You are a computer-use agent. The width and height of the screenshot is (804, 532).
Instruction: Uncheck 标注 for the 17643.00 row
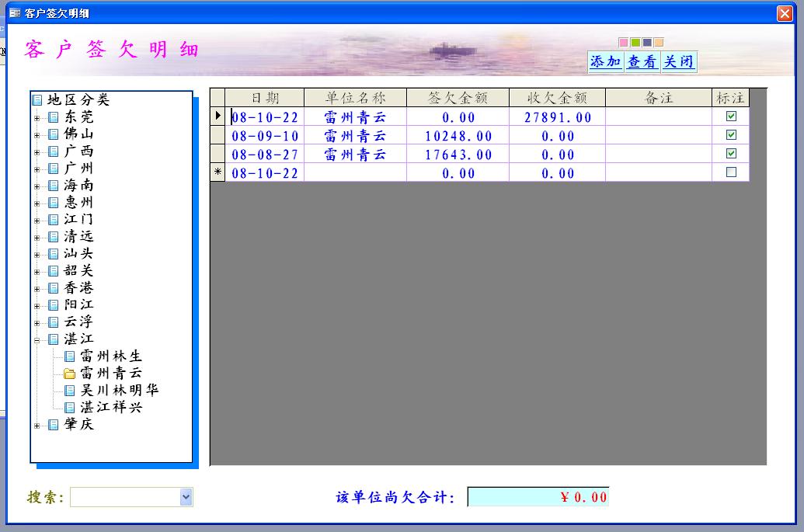(x=731, y=153)
